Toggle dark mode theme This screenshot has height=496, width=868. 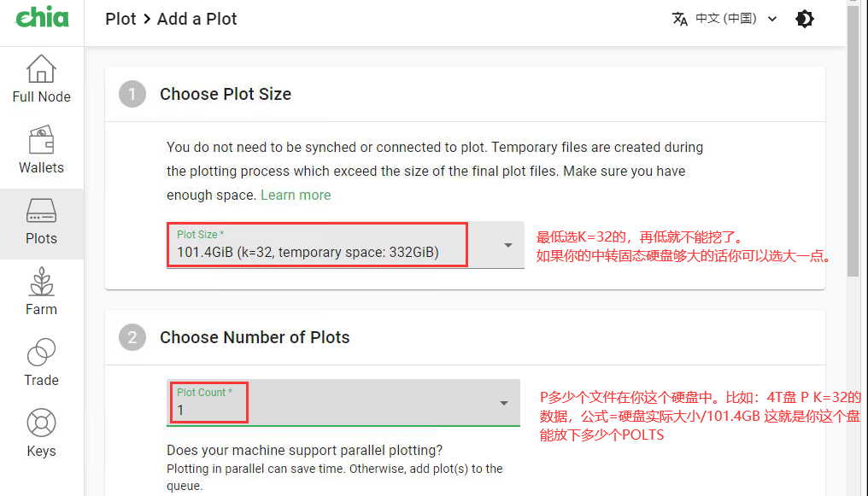click(x=804, y=19)
